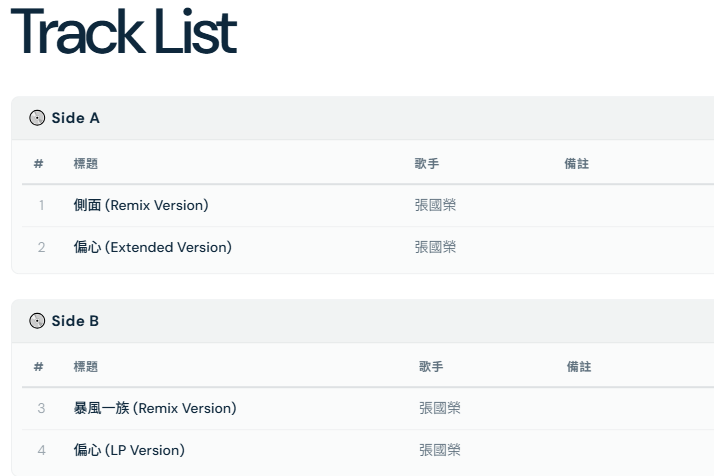This screenshot has width=714, height=476.
Task: Click artist 張國榮 on track 1 row
Action: point(435,205)
